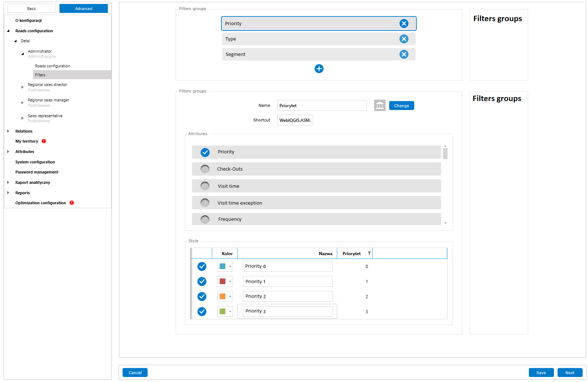Expand the Regional sales director node
588x382 pixels.
(23, 87)
